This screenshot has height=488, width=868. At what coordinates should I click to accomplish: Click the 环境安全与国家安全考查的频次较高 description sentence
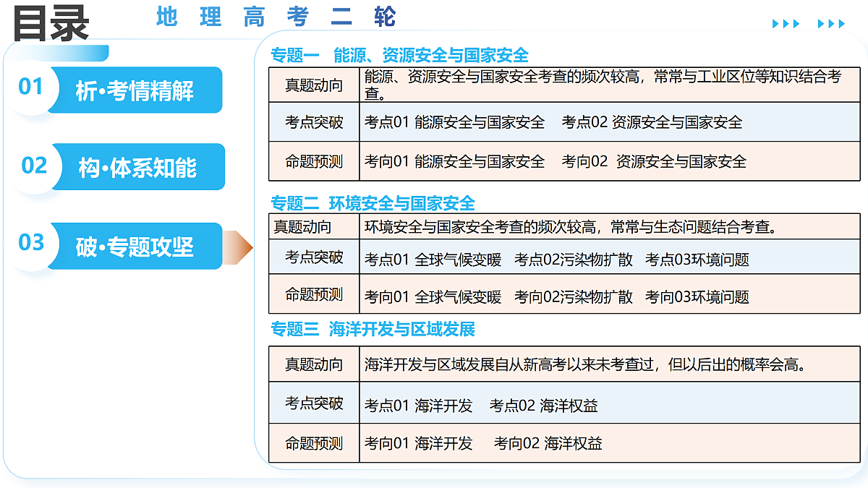click(571, 227)
